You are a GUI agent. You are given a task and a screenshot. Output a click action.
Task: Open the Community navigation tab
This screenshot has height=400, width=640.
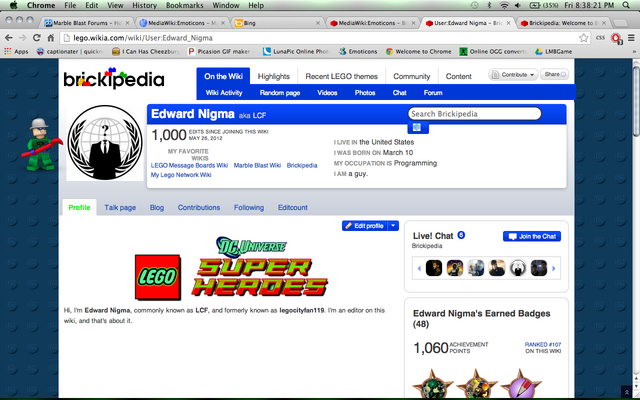[x=412, y=76]
